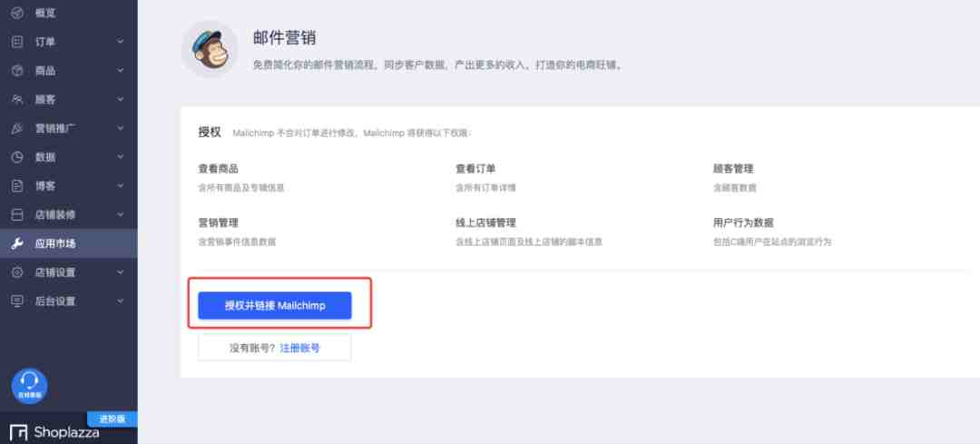Select 应用市场 in the sidebar
This screenshot has width=980, height=444.
click(69, 243)
